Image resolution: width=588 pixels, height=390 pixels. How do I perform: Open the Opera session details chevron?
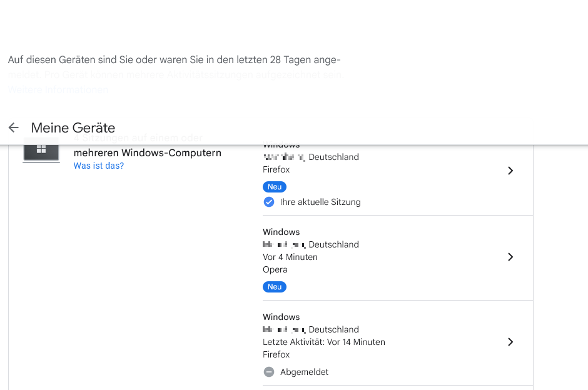510,257
